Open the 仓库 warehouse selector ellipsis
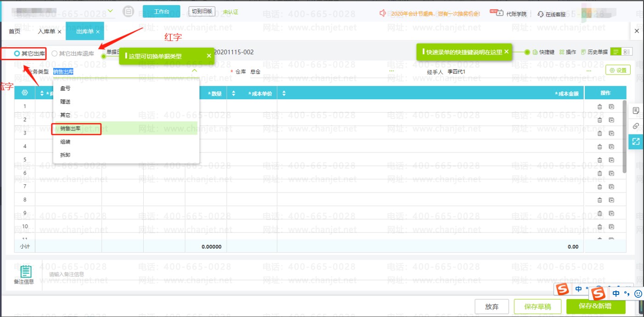 (x=391, y=72)
